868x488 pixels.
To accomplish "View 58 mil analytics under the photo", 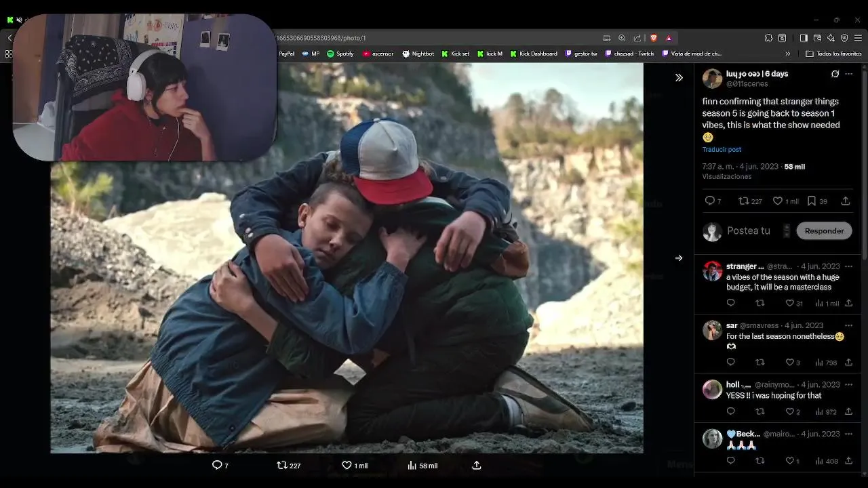I will tap(422, 466).
